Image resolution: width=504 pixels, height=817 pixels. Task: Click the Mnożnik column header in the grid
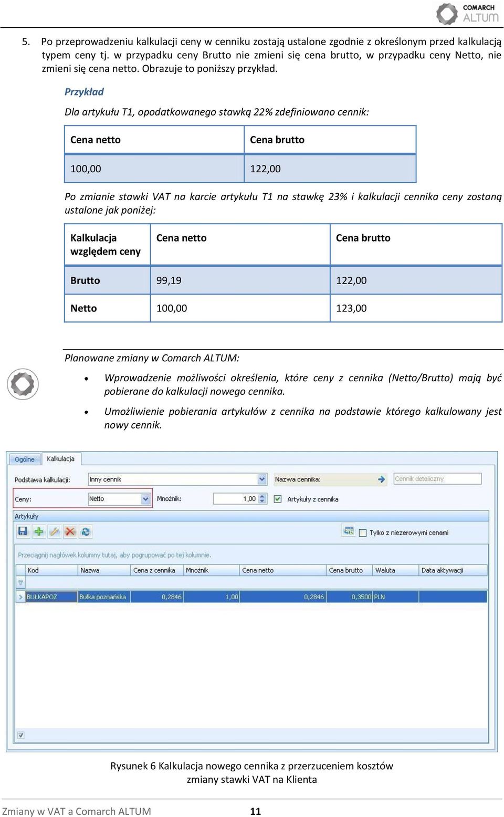point(212,570)
